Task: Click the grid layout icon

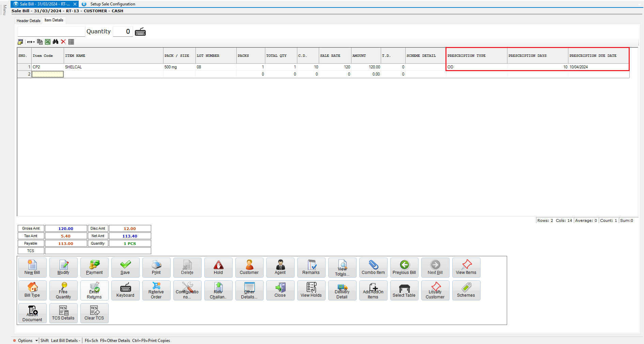Action: click(71, 42)
